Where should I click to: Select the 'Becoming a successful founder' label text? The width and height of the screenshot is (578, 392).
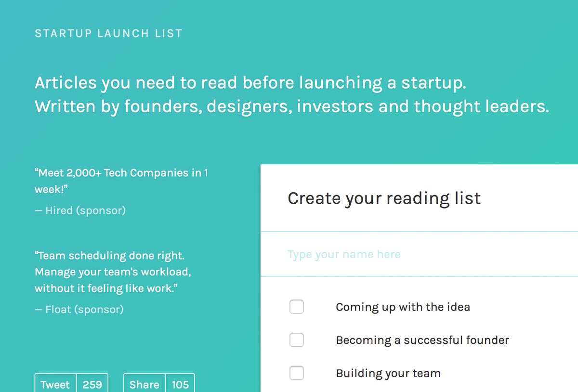pyautogui.click(x=422, y=340)
